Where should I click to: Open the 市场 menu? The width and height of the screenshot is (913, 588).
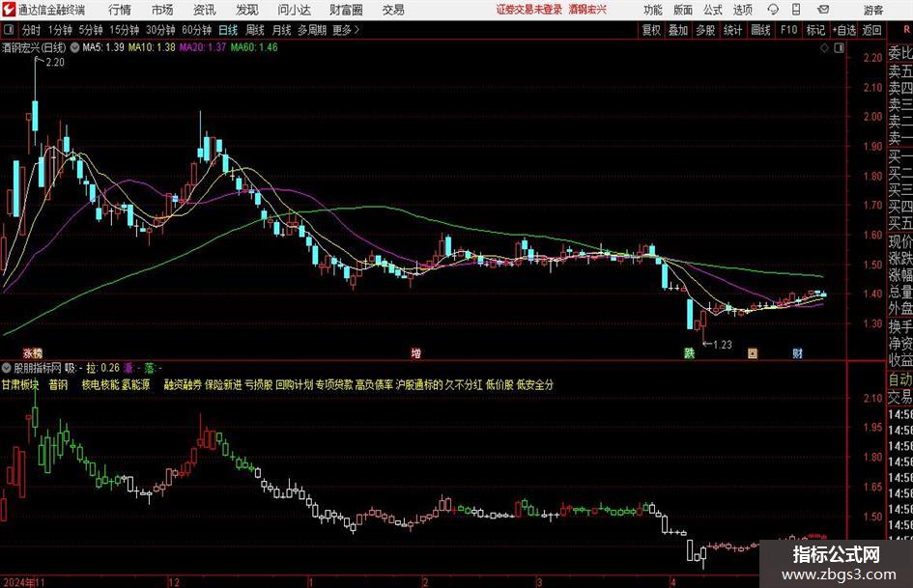(x=162, y=10)
